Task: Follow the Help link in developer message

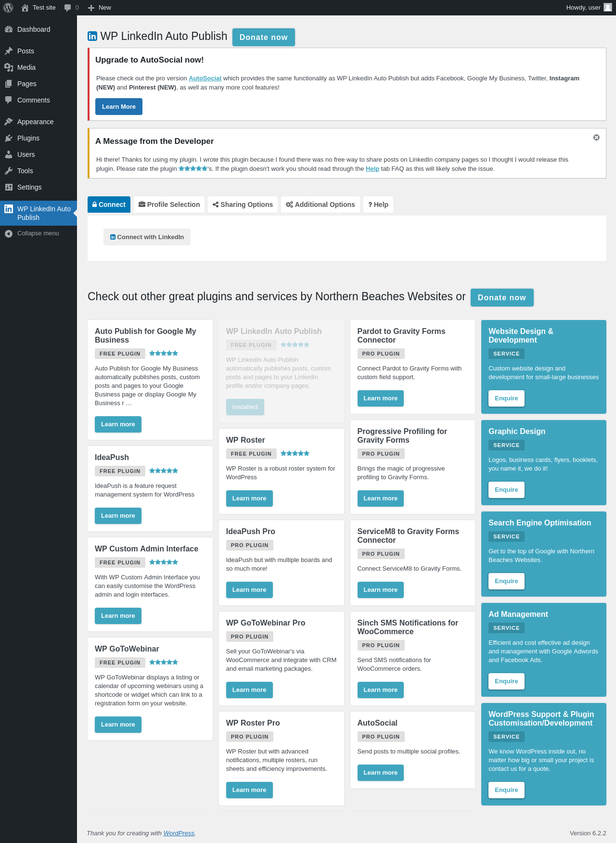Action: click(372, 169)
